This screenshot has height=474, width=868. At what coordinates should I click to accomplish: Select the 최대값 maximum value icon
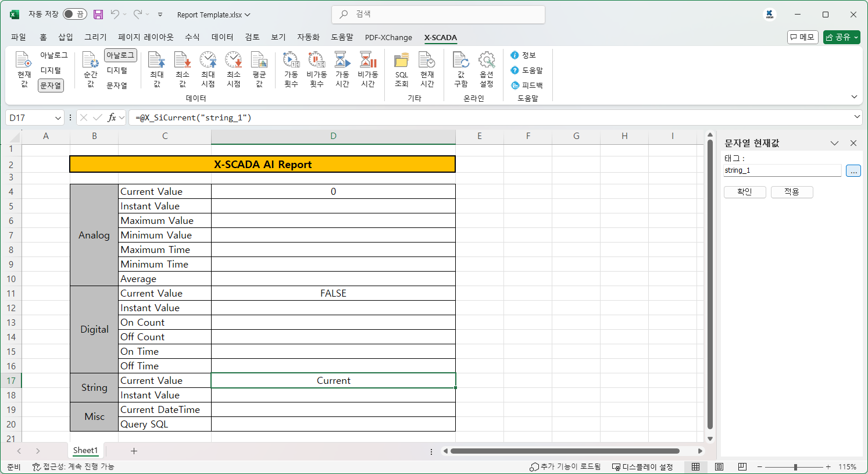157,69
